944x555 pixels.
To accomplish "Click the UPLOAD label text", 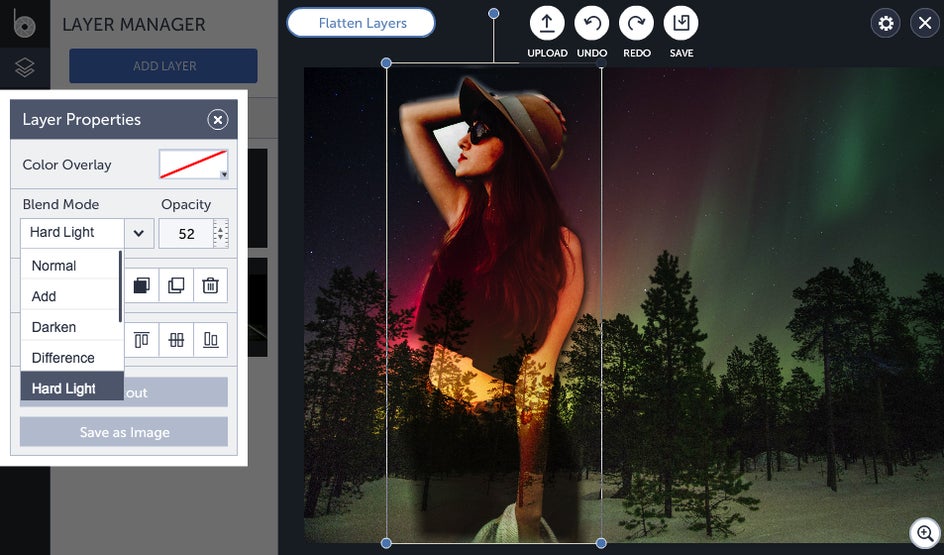I will [x=547, y=53].
